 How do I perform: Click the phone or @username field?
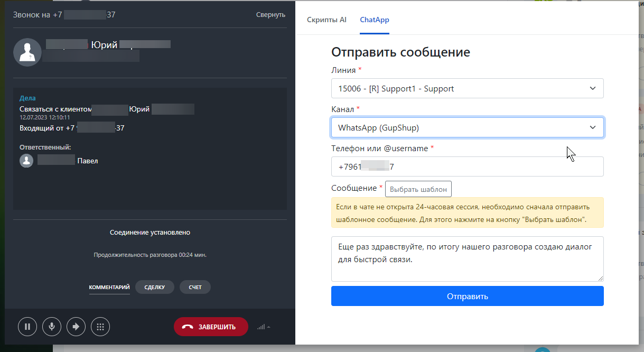[x=467, y=166]
